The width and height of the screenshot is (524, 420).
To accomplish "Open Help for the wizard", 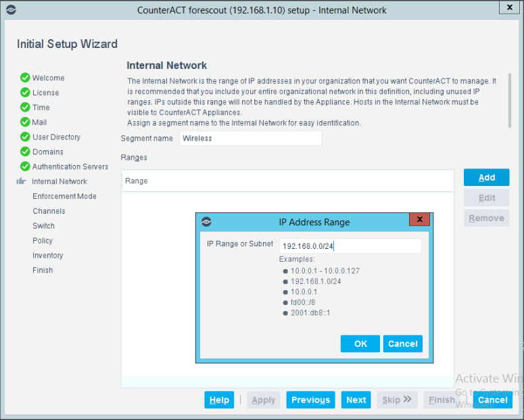I will click(219, 400).
